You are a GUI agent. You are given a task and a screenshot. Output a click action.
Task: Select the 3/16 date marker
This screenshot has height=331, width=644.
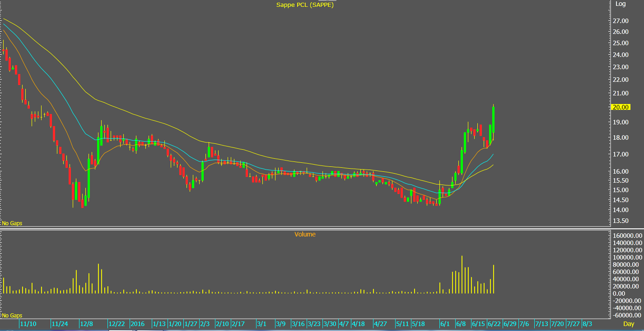coord(298,324)
